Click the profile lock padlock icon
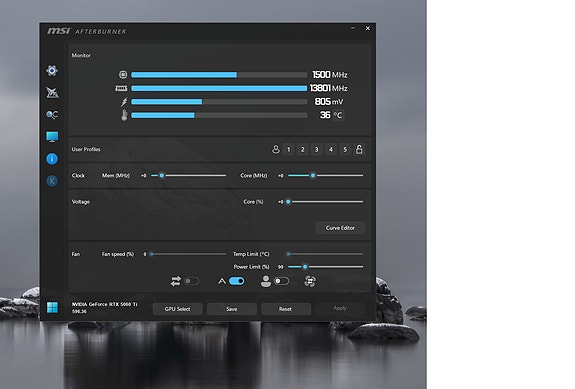 point(359,149)
